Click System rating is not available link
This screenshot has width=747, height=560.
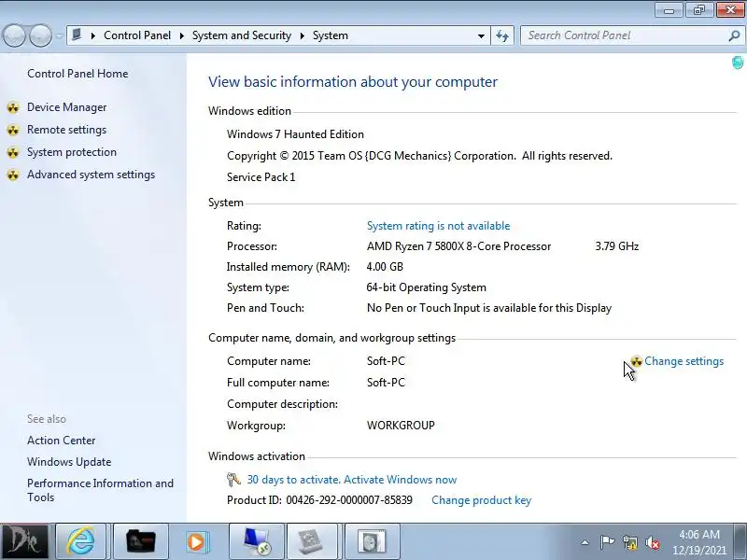click(x=438, y=226)
